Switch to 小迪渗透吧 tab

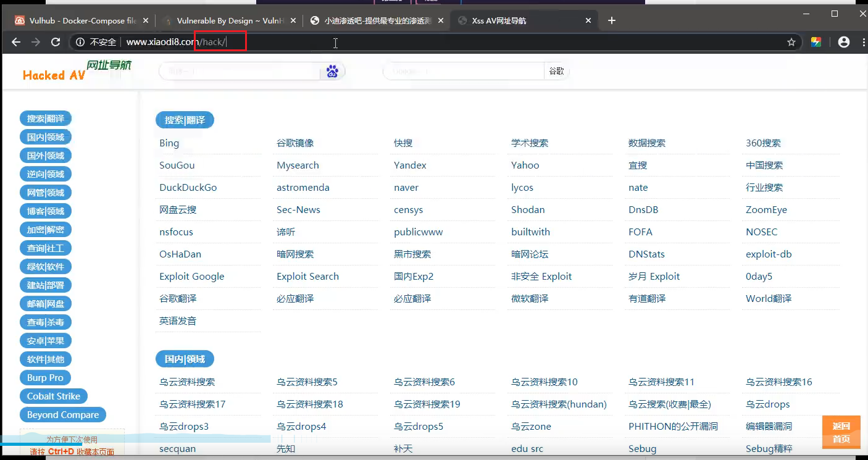coord(377,20)
